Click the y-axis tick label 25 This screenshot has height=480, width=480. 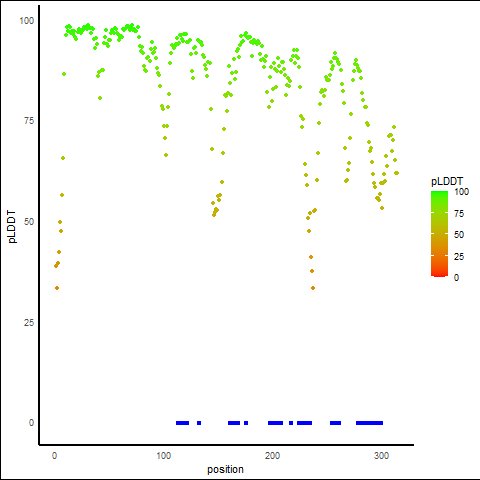coord(29,323)
